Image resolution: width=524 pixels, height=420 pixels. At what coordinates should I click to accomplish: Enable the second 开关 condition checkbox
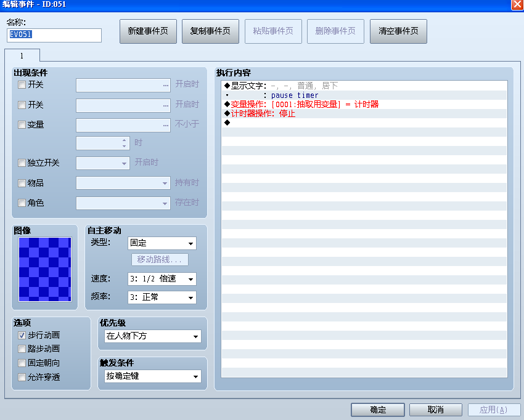22,105
